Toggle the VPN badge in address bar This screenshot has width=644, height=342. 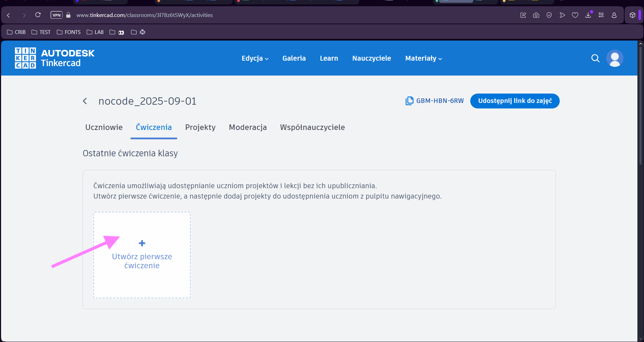click(57, 15)
